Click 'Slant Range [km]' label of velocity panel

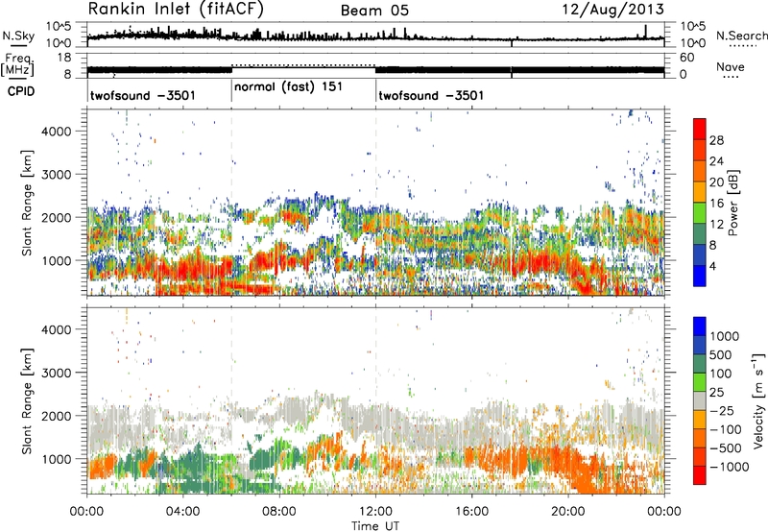27,401
